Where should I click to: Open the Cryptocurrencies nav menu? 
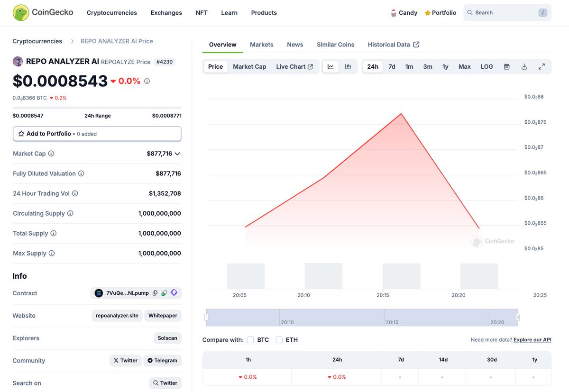[112, 13]
